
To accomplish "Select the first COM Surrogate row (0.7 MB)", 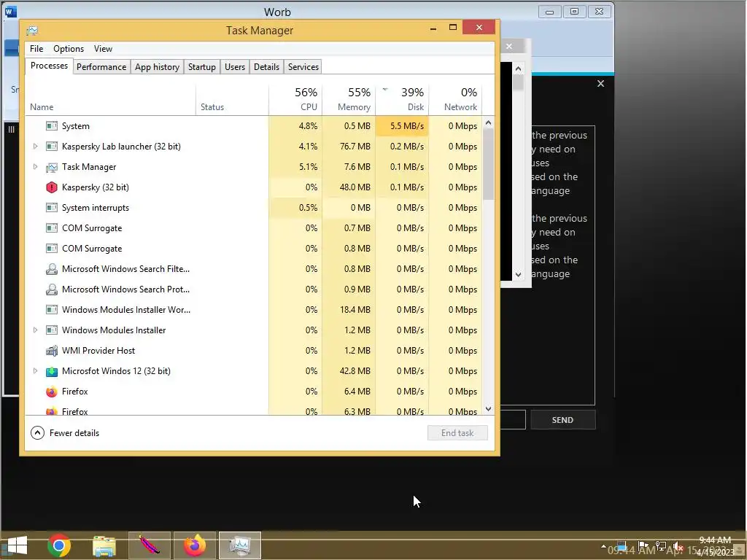I will [x=253, y=228].
